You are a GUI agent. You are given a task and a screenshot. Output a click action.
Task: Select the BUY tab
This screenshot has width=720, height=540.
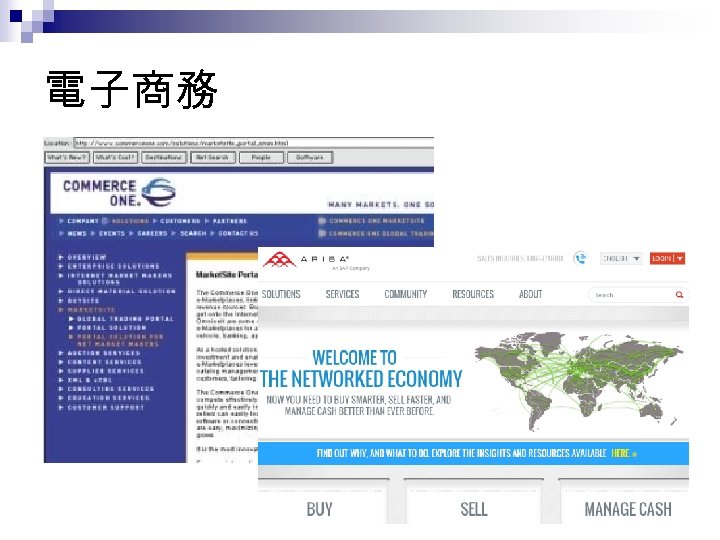pyautogui.click(x=320, y=509)
